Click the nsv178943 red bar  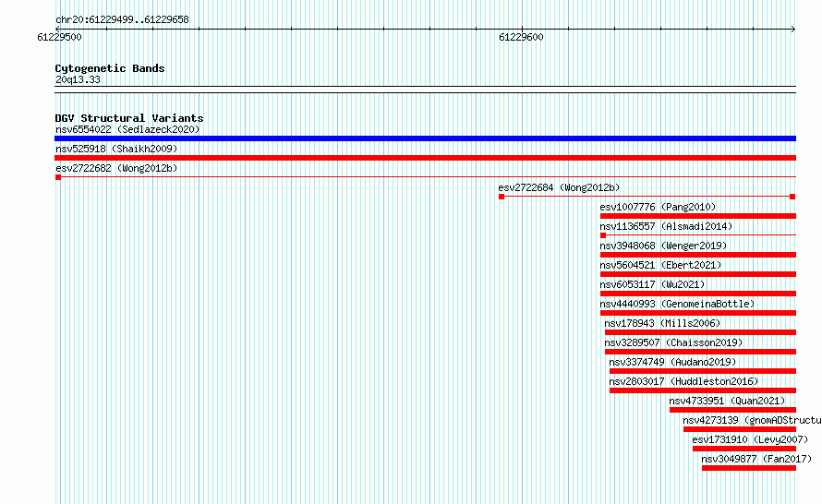click(x=700, y=332)
